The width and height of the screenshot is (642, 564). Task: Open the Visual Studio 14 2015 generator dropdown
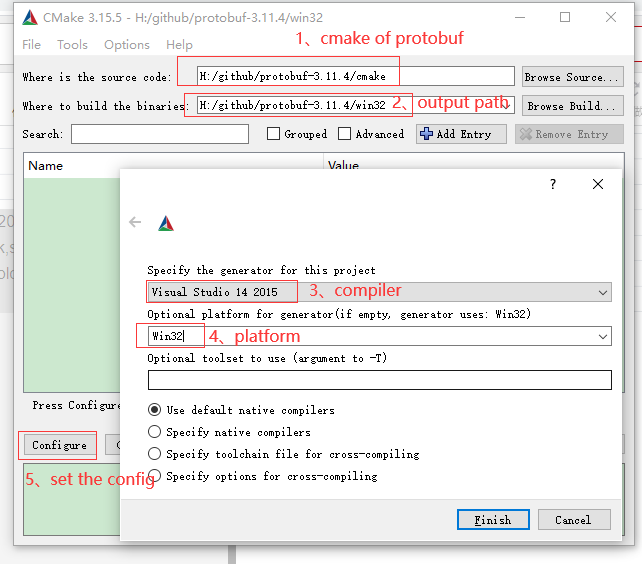point(380,292)
